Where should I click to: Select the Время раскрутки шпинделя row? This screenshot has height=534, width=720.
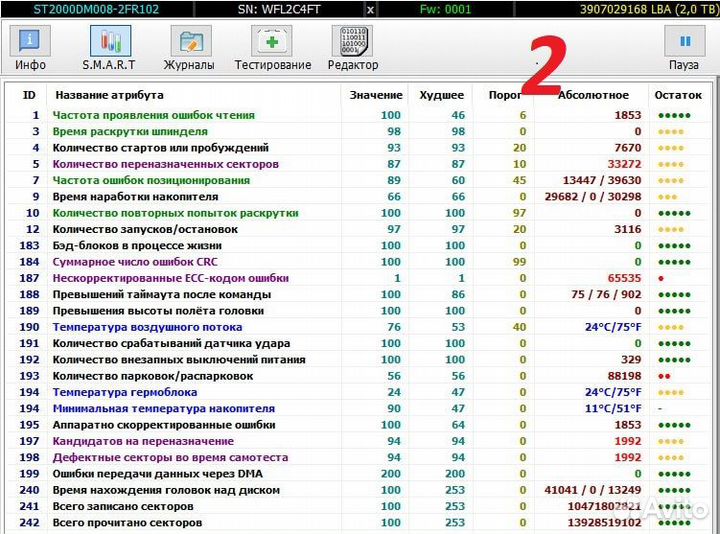tap(130, 131)
